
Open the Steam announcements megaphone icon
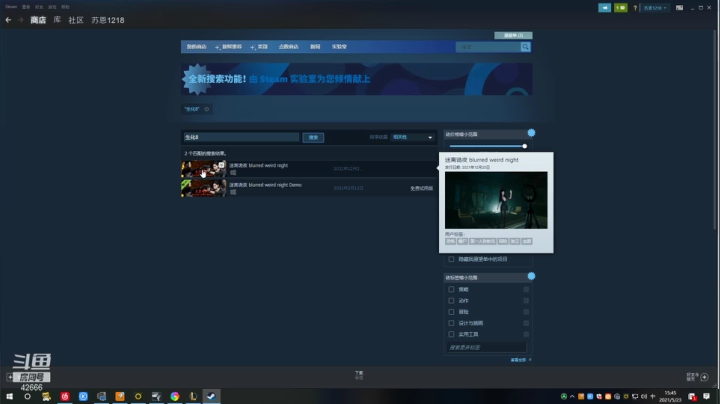point(604,8)
